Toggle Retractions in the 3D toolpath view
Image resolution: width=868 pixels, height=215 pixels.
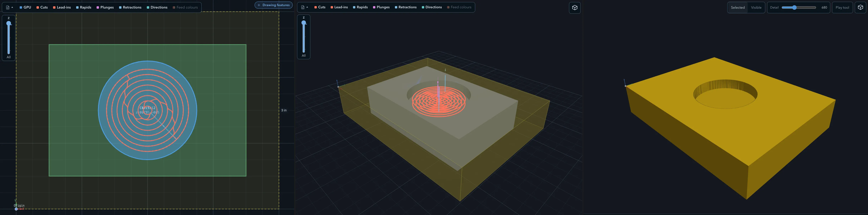pos(406,7)
